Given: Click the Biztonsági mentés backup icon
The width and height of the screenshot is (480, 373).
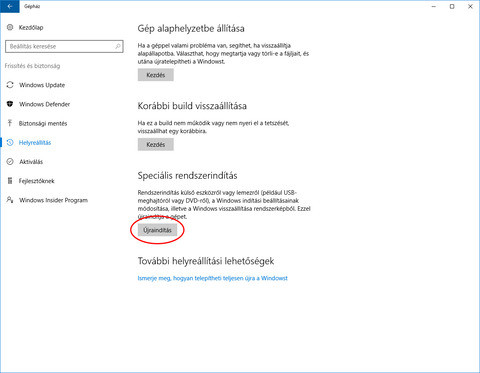Looking at the screenshot, I should pos(10,123).
